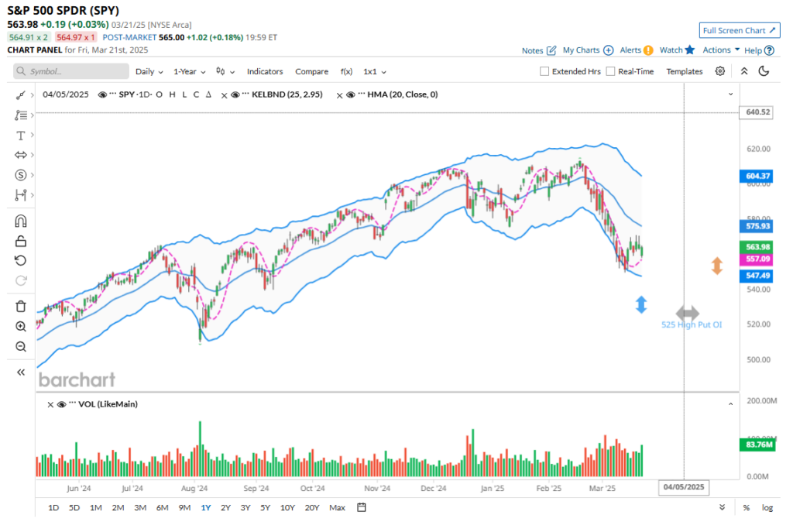Click the Full Screen Chart button
The width and height of the screenshot is (793, 532).
pos(739,31)
